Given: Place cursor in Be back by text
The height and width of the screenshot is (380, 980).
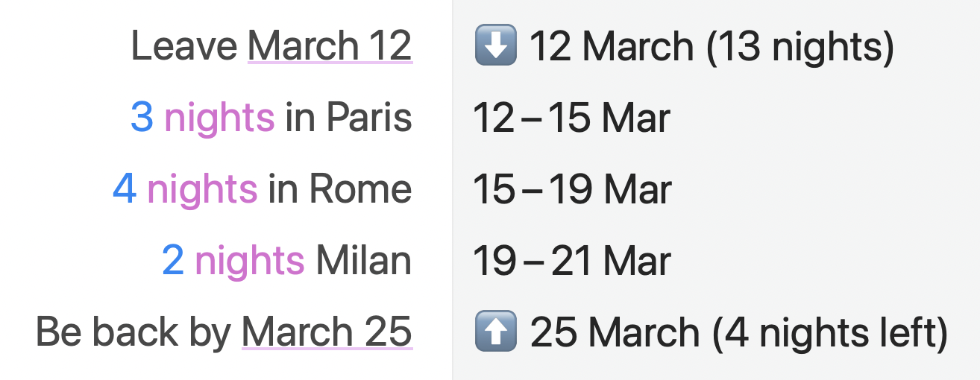Looking at the screenshot, I should coord(134,332).
